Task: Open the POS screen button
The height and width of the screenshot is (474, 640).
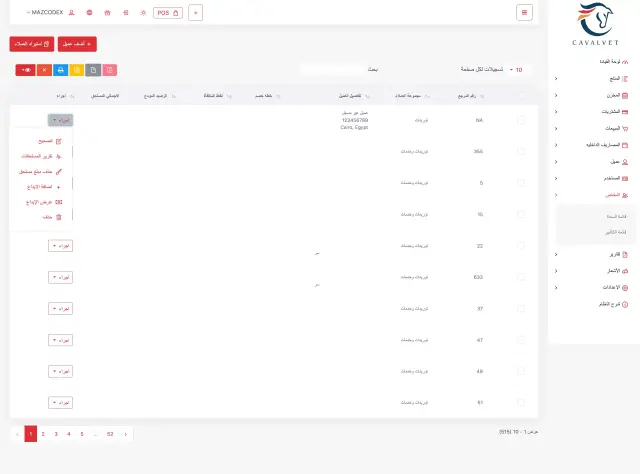Action: [168, 13]
